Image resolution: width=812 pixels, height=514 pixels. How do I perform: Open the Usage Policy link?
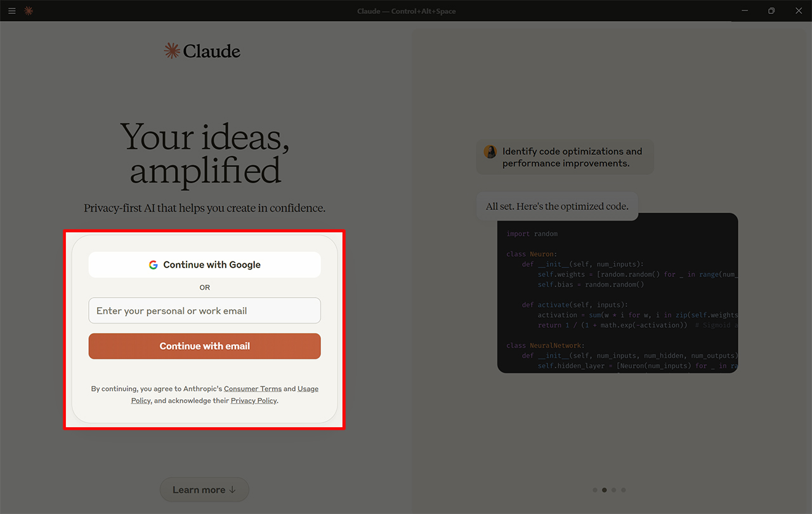(308, 388)
